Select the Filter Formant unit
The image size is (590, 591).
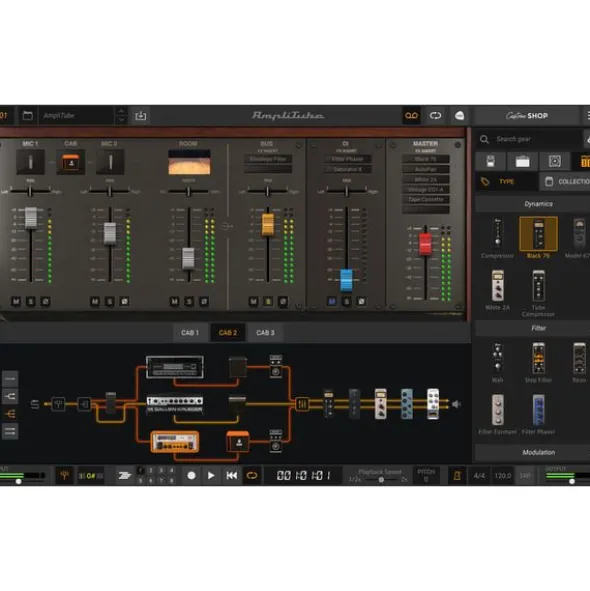[498, 410]
